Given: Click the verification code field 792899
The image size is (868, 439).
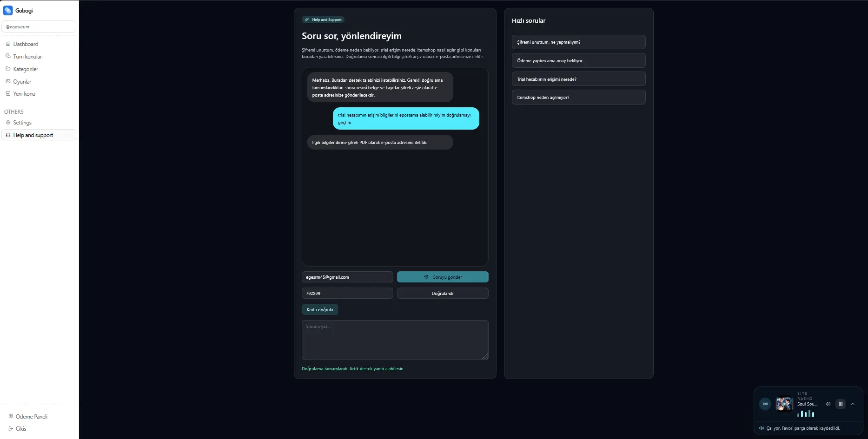Looking at the screenshot, I should 347,294.
